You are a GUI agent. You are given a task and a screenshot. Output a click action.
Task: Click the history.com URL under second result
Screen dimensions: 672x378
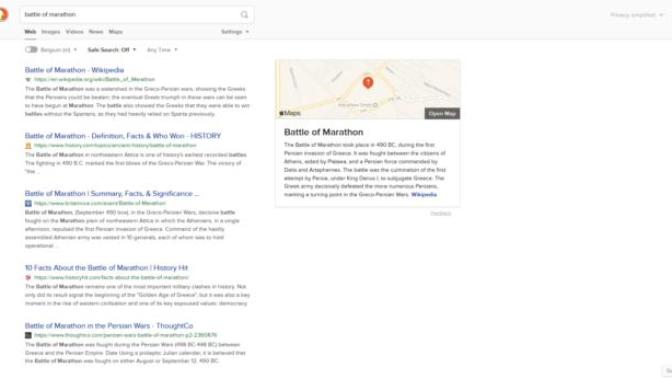pyautogui.click(x=115, y=146)
